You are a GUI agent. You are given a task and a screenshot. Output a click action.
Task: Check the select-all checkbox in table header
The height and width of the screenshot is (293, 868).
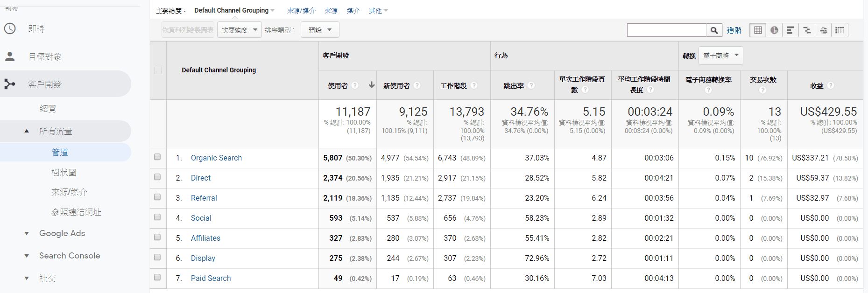point(158,70)
